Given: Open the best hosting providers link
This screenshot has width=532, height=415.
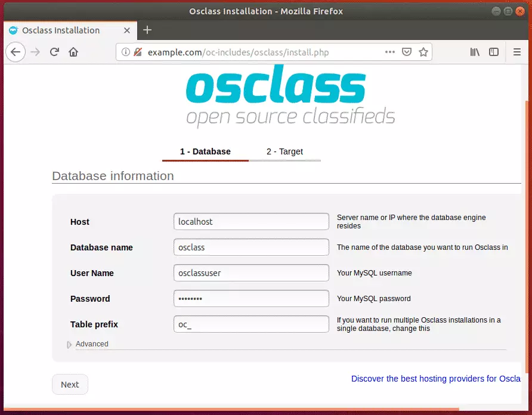Looking at the screenshot, I should (435, 379).
